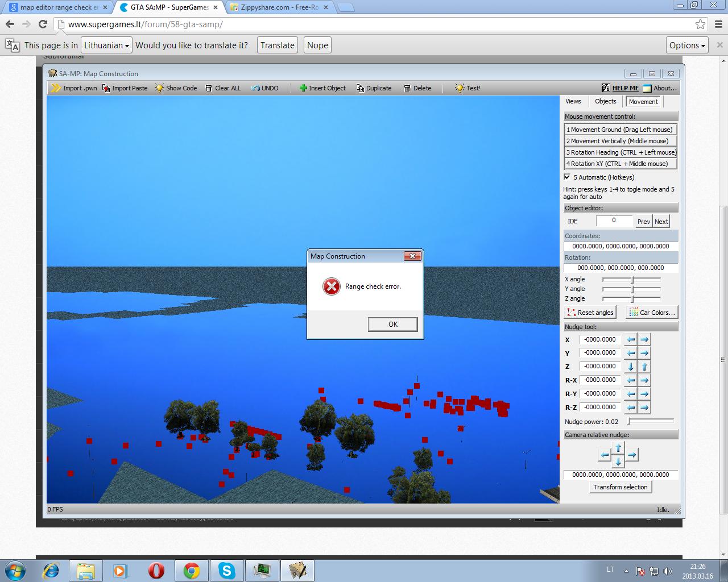Adjust Z angle slider

631,298
